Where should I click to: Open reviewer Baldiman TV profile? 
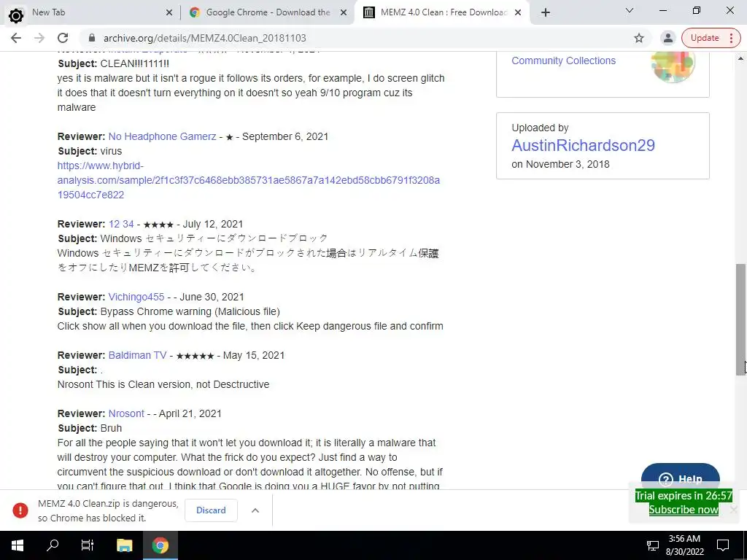137,355
